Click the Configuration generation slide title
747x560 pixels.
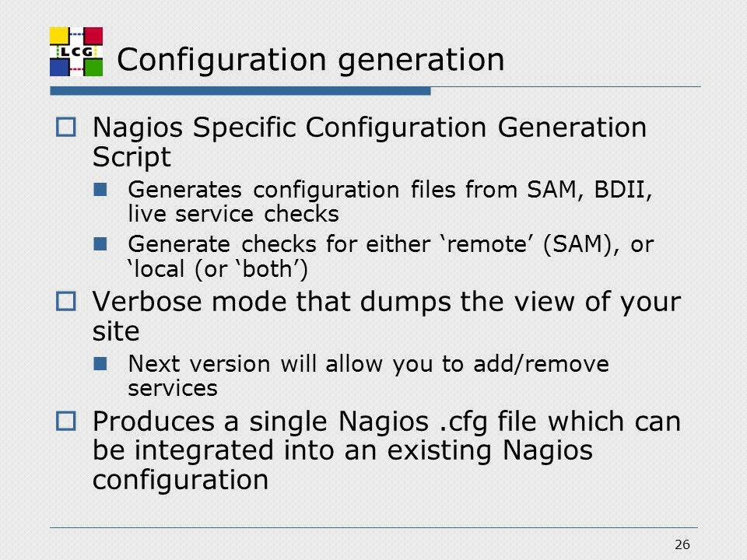tap(310, 60)
